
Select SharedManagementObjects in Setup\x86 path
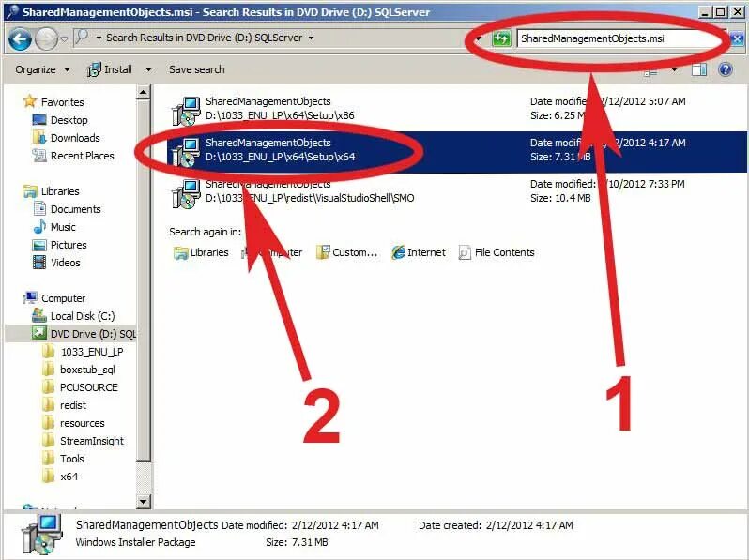(456, 109)
